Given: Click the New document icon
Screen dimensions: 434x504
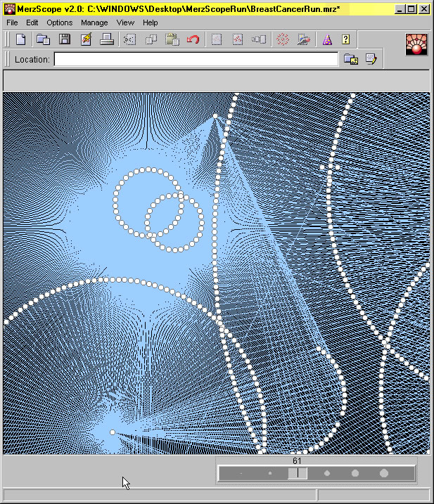Looking at the screenshot, I should coord(21,40).
